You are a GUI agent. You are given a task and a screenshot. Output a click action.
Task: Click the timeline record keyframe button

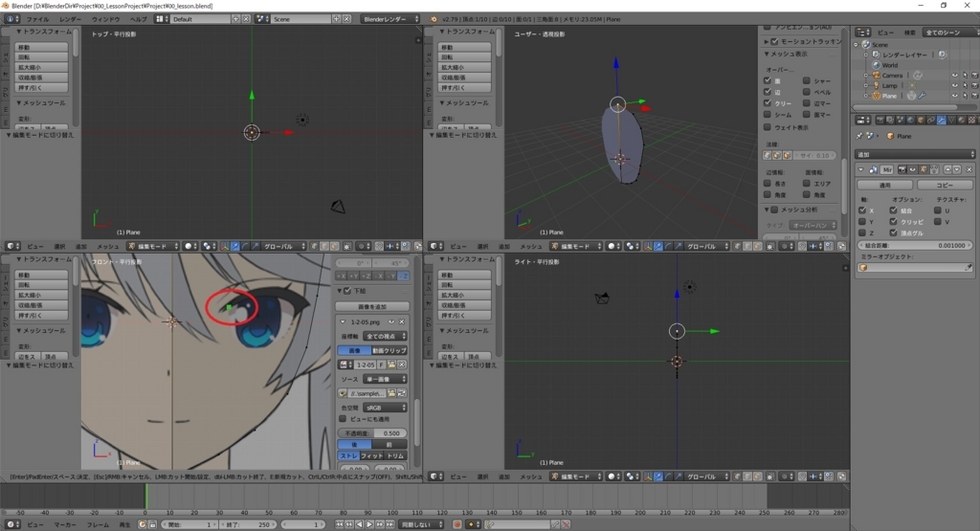[x=457, y=524]
